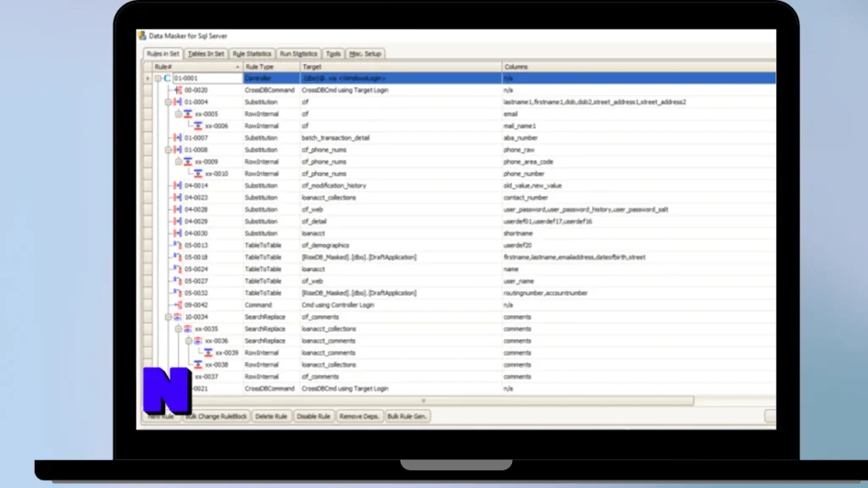Click the SearchReplace icon beside rule xx-0035
This screenshot has height=488, width=868.
(187, 329)
